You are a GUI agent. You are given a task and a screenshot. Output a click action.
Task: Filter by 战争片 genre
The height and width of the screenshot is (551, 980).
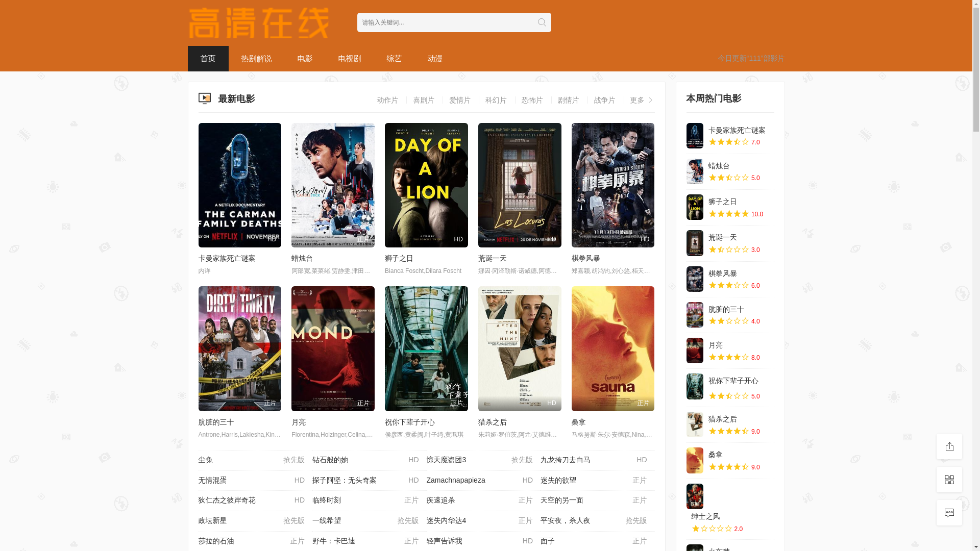click(x=605, y=100)
